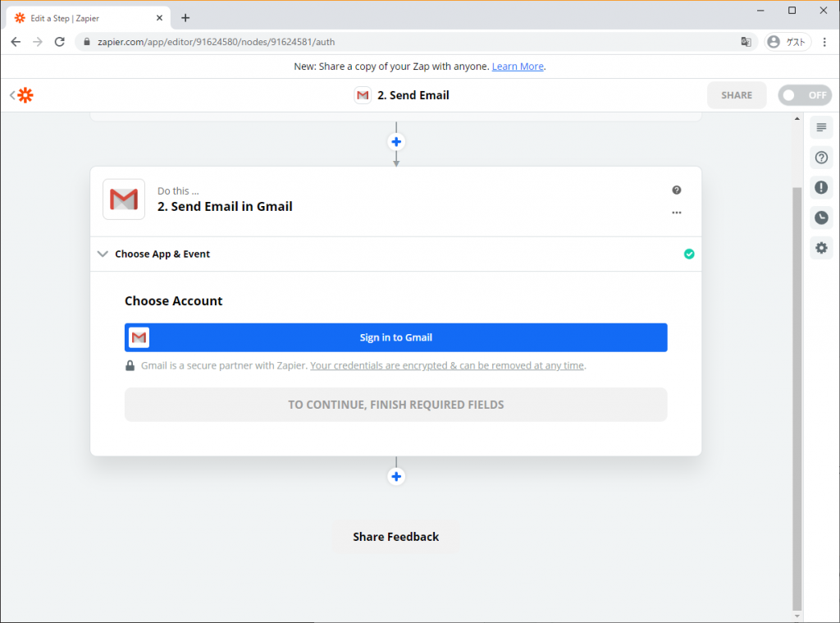This screenshot has height=623, width=840.
Task: Open the guest profile button
Action: point(787,42)
